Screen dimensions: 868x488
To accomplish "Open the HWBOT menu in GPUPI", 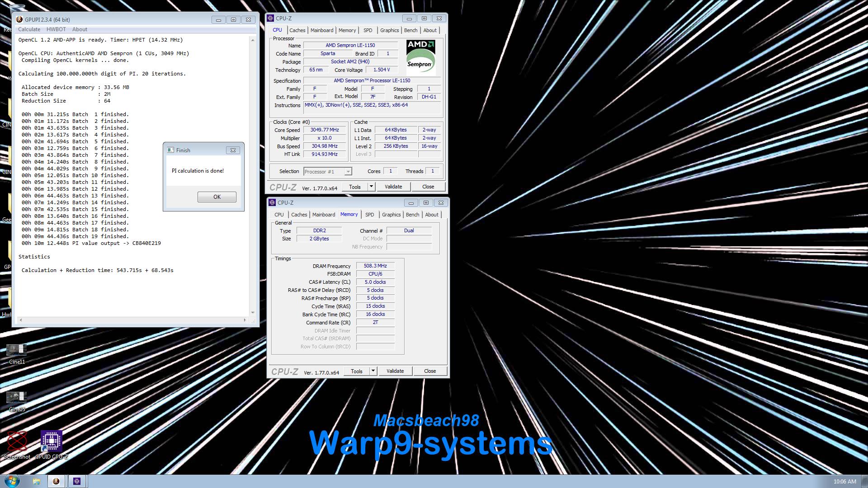I will click(x=56, y=29).
